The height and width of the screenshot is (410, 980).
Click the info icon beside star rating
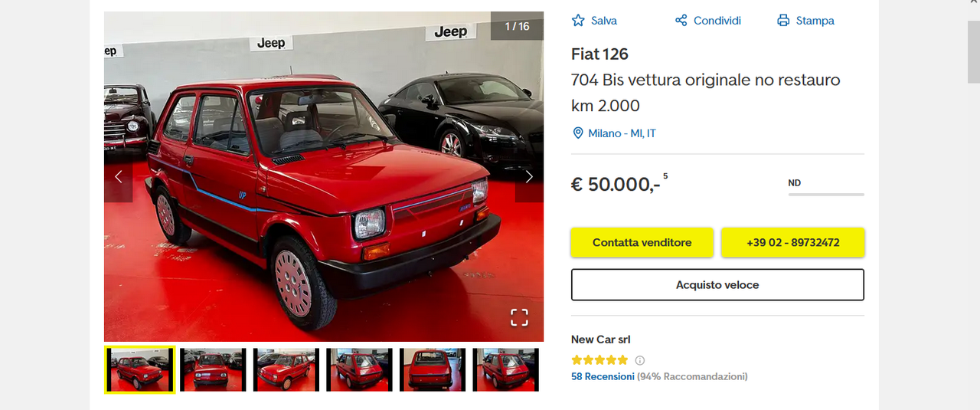point(640,360)
